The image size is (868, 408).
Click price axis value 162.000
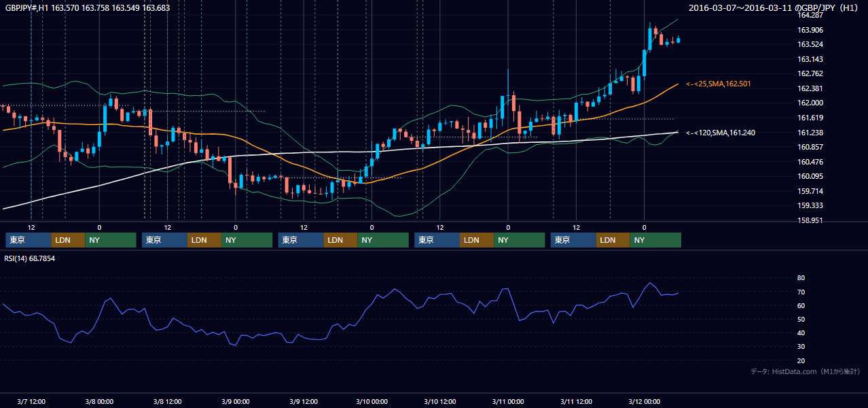pyautogui.click(x=810, y=103)
